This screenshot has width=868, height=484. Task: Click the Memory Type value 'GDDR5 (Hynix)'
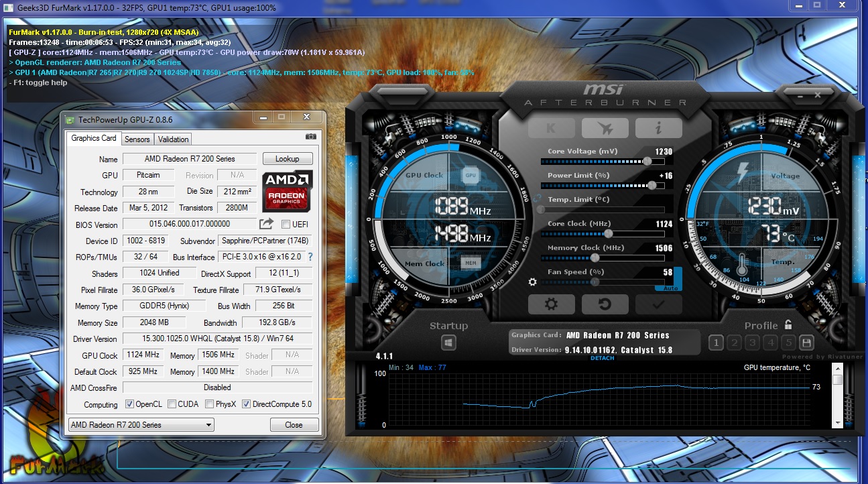coord(164,306)
